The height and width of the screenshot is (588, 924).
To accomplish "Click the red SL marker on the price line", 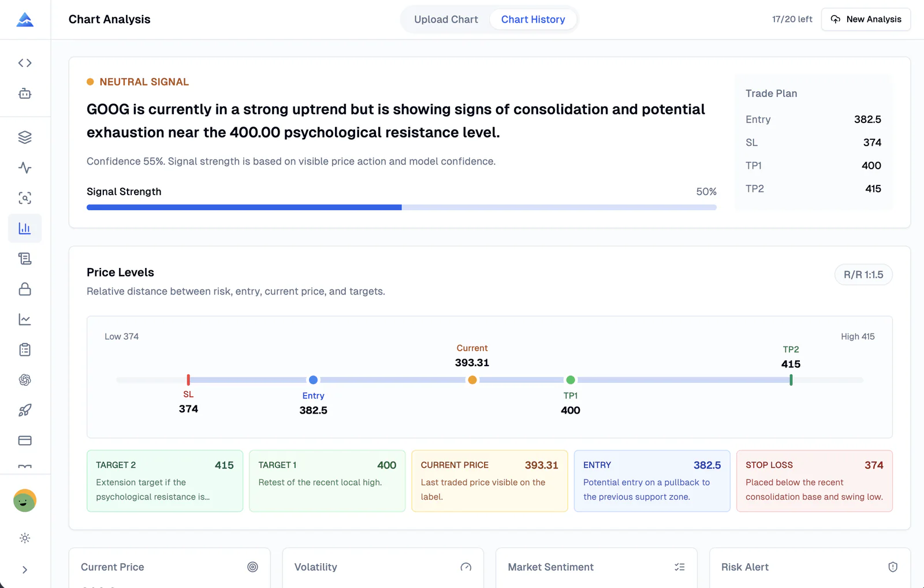I will click(x=188, y=379).
